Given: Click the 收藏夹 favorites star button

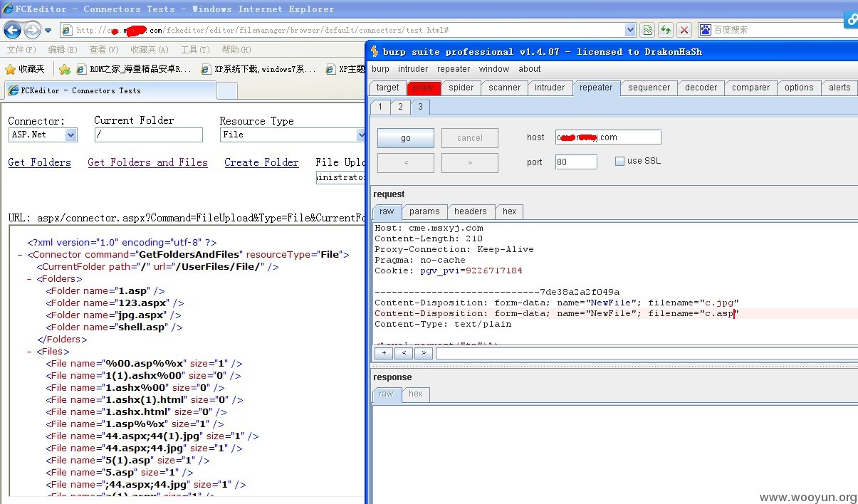Looking at the screenshot, I should tap(25, 69).
